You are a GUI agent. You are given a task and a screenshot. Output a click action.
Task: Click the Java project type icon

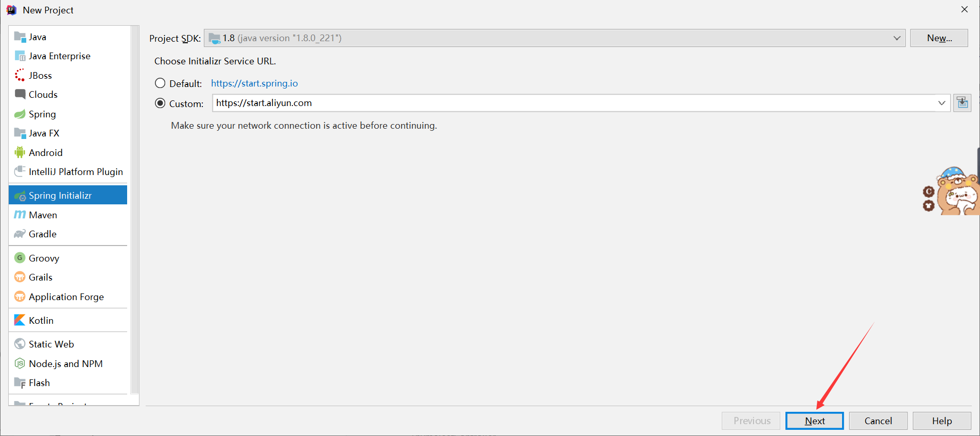(x=20, y=37)
